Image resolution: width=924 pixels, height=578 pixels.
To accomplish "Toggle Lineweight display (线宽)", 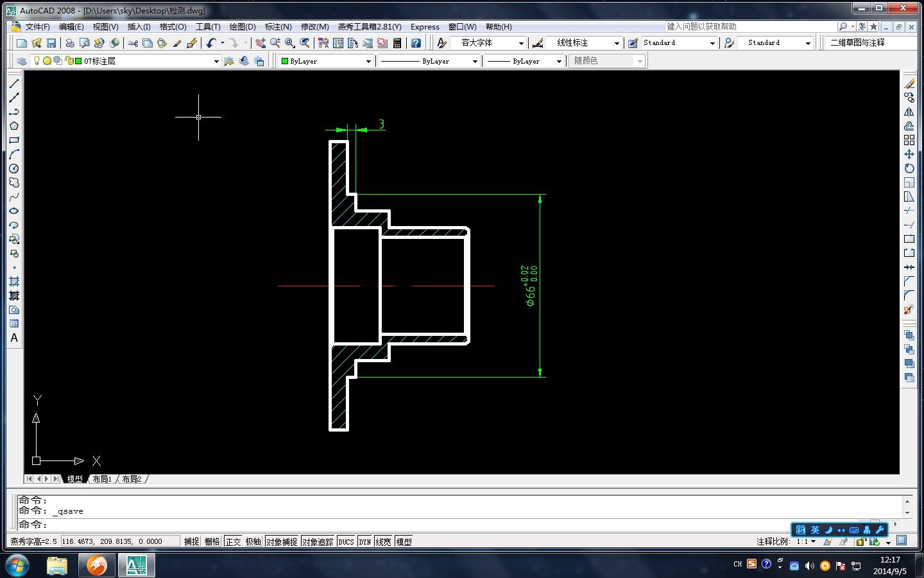I will click(x=383, y=541).
